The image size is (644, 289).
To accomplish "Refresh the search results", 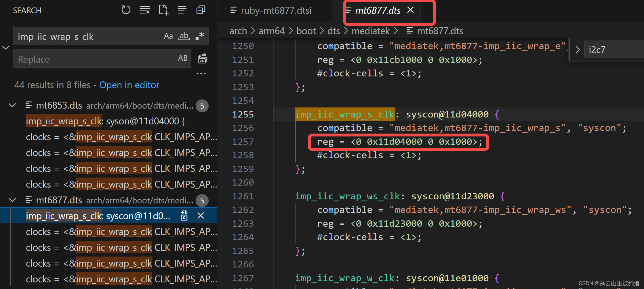I will pos(126,9).
